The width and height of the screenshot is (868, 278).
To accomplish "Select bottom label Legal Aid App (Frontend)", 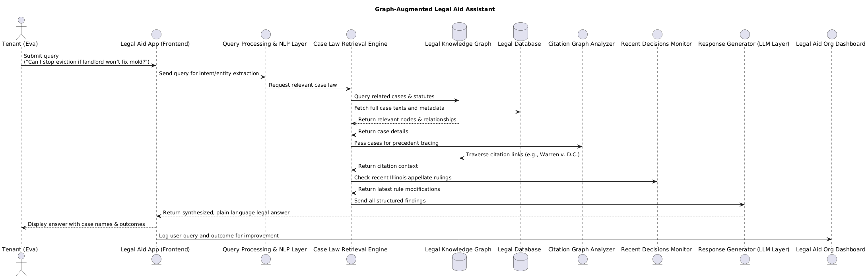I will point(155,249).
